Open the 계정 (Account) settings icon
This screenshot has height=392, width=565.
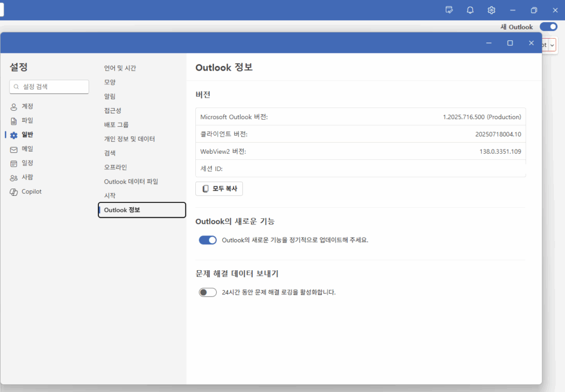[14, 106]
